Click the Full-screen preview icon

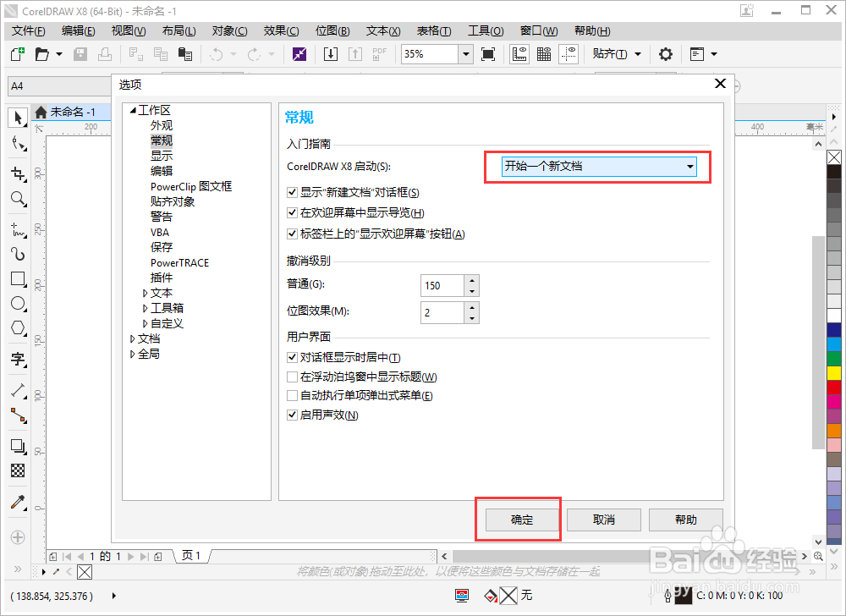(x=488, y=54)
